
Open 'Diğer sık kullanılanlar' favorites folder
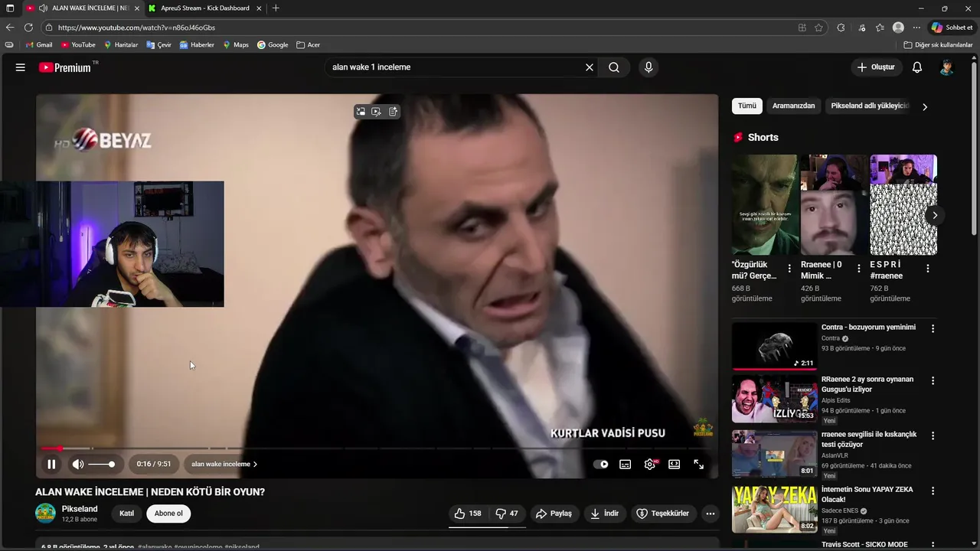pyautogui.click(x=938, y=45)
